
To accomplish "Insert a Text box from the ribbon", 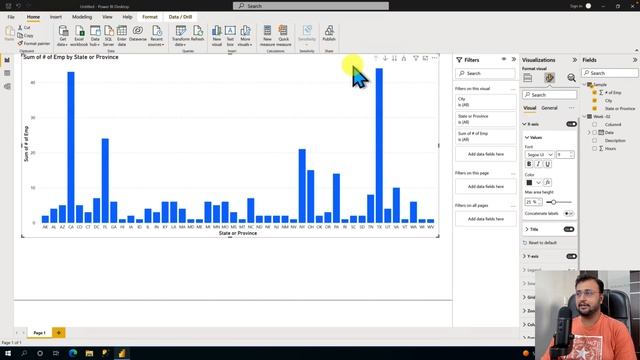I will coord(230,36).
